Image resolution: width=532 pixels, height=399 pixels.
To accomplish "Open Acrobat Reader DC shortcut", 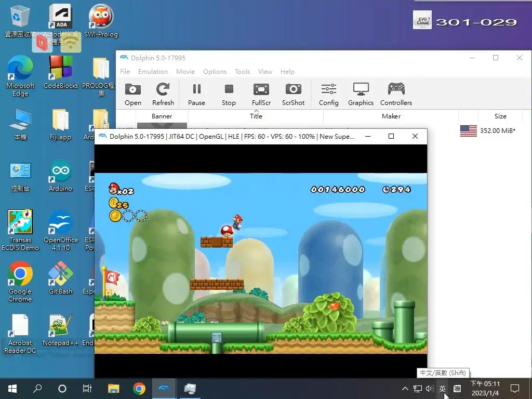I will coord(20,334).
